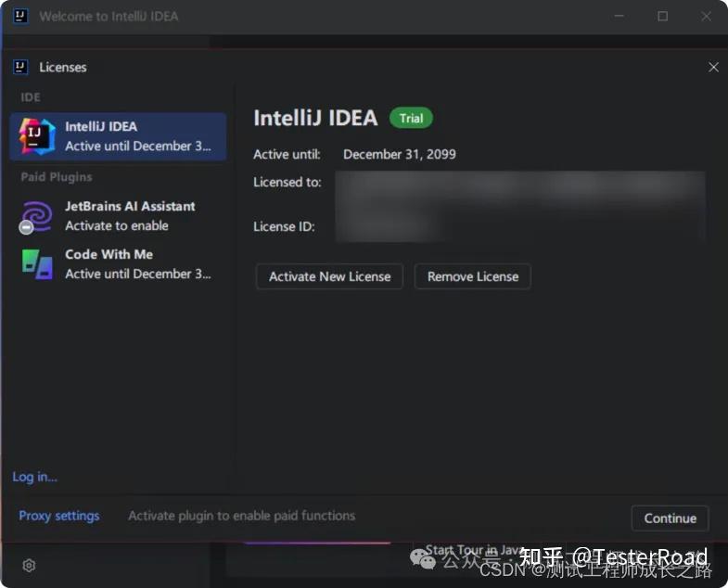The height and width of the screenshot is (588, 728).
Task: Click the 'Licensed to:' label
Action: (287, 182)
